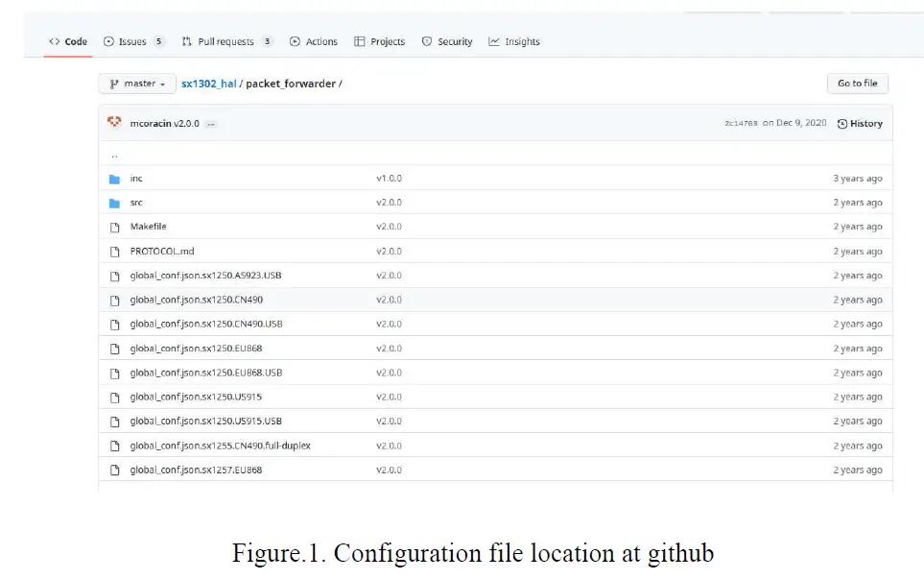The width and height of the screenshot is (924, 579).
Task: Click the Makefile file icon
Action: (114, 227)
